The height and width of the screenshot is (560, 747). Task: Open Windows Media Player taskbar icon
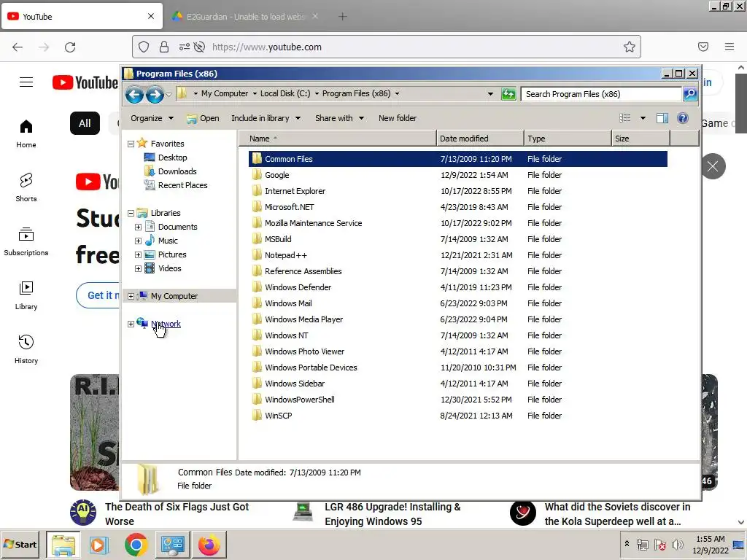99,544
